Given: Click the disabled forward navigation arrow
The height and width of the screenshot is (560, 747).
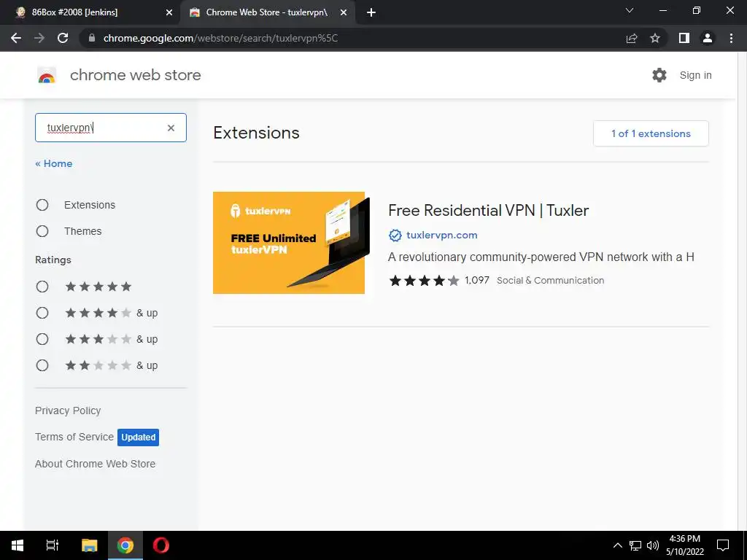Looking at the screenshot, I should pyautogui.click(x=39, y=38).
